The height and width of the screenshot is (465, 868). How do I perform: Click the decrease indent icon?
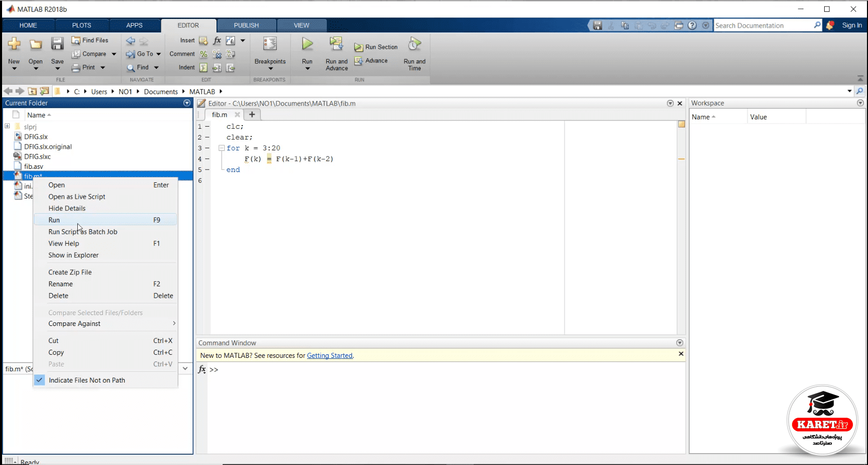(230, 67)
